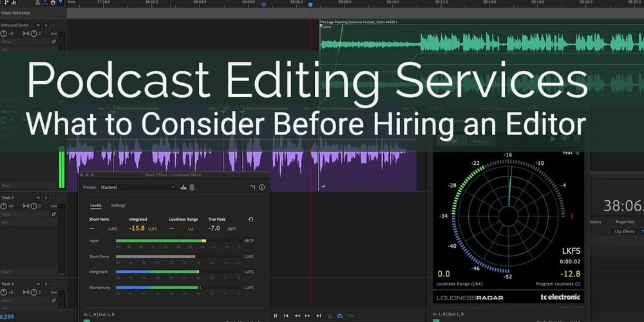This screenshot has height=322, width=644.
Task: Mute Track 4
Action: [38, 284]
